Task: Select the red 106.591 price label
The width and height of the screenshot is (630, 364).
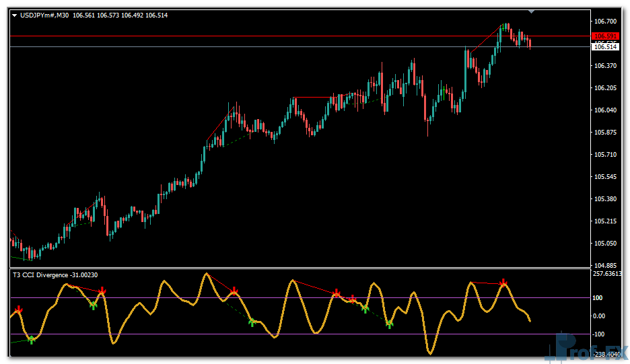Action: pyautogui.click(x=605, y=36)
